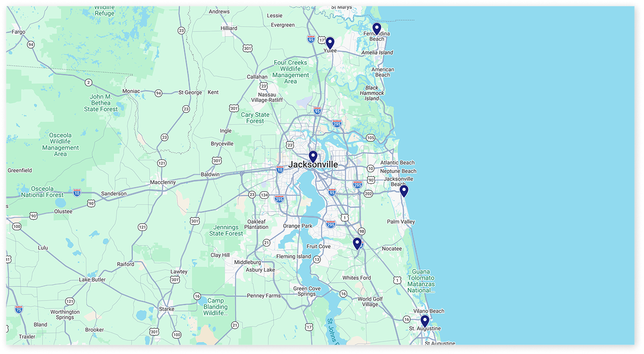Image resolution: width=644 pixels, height=354 pixels.
Task: Click the Amelia Island label
Action: coord(378,52)
